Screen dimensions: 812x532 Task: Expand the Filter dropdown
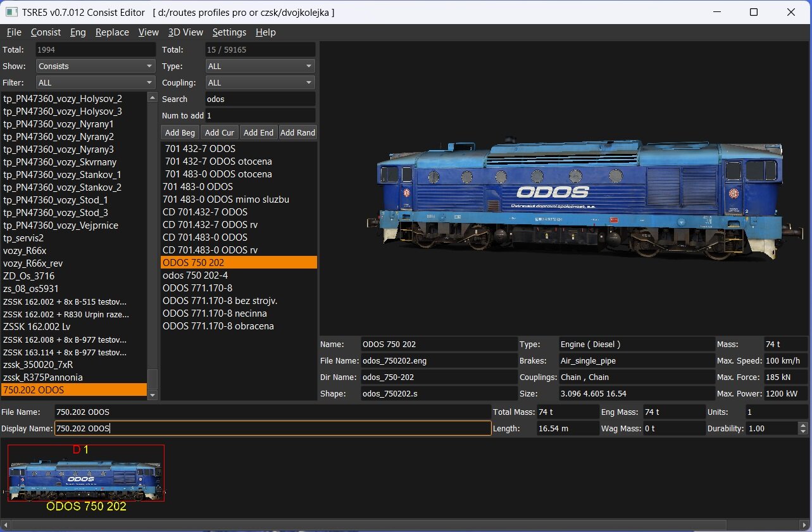point(96,82)
